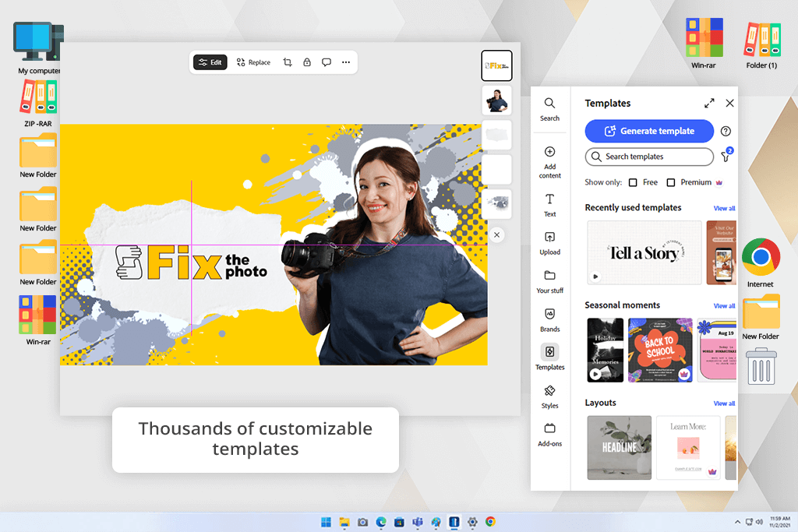The width and height of the screenshot is (798, 532).
Task: Select the Tell a Story template
Action: [644, 253]
